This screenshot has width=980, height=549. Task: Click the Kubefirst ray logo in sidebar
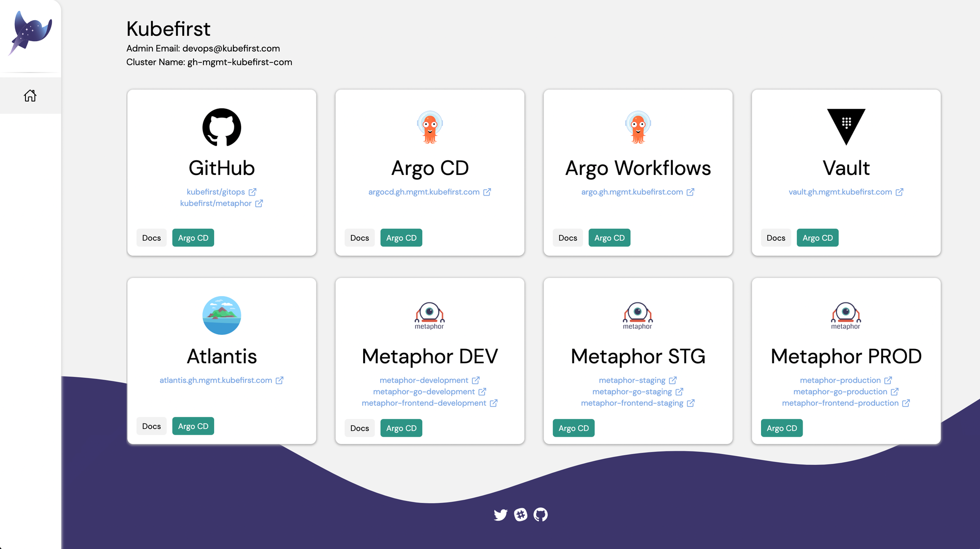click(30, 33)
